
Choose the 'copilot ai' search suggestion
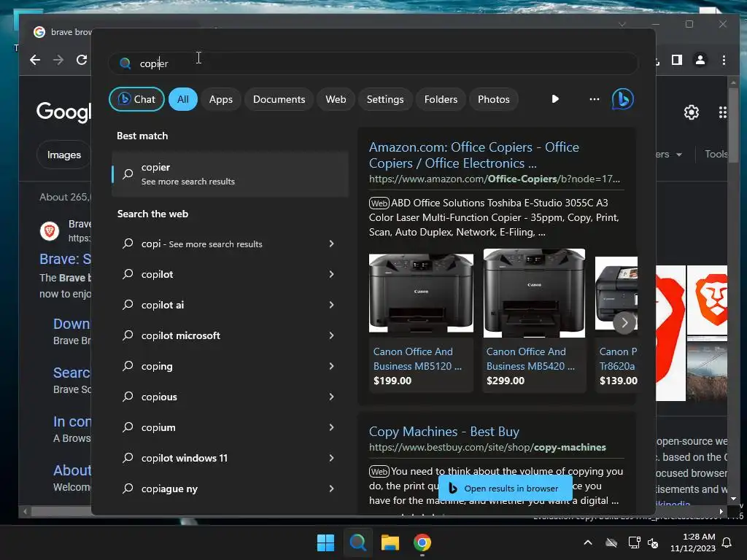pos(163,305)
